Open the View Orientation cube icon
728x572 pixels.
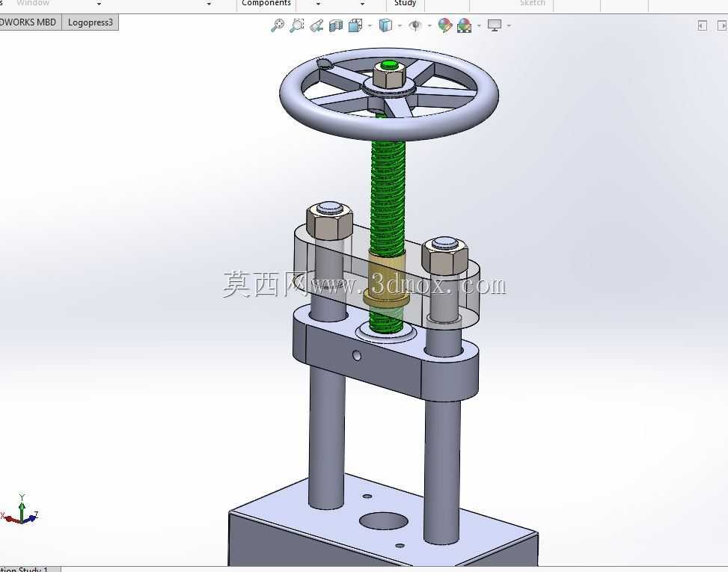point(355,25)
